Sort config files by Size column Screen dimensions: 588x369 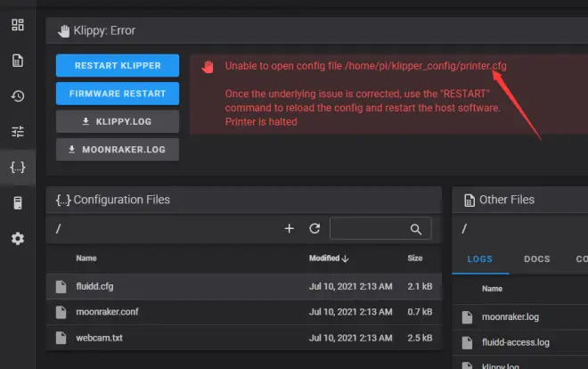[415, 258]
